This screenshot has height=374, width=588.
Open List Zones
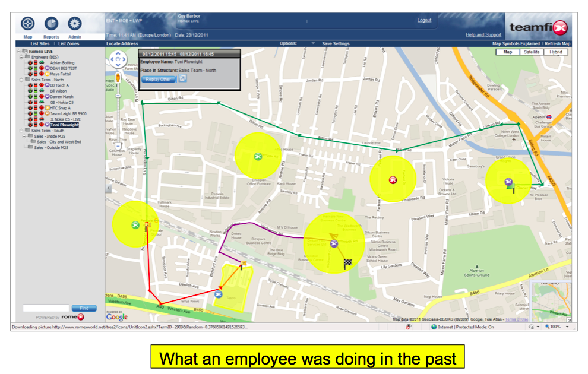pyautogui.click(x=69, y=43)
